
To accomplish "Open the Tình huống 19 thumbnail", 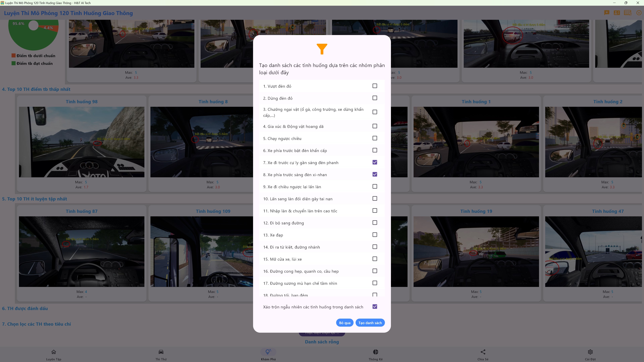I will tap(476, 252).
